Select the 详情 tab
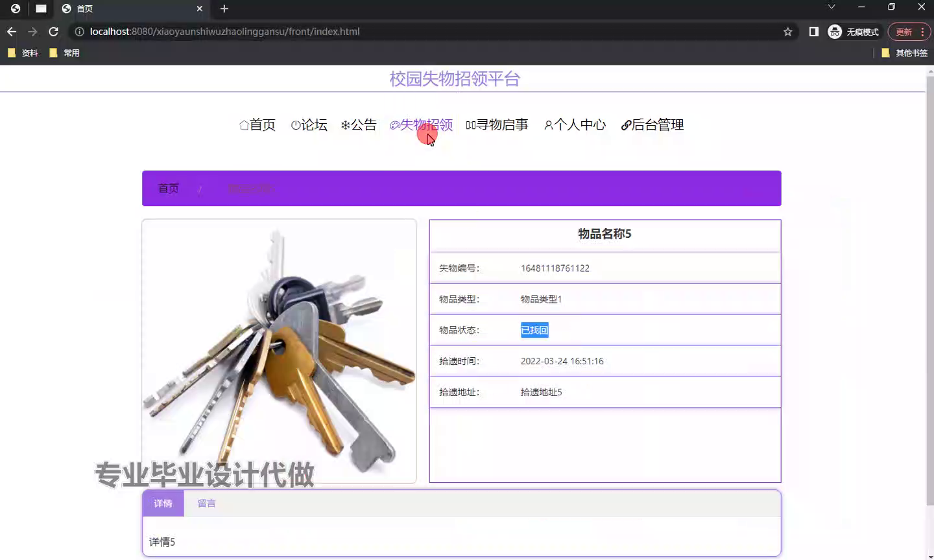 coord(163,504)
